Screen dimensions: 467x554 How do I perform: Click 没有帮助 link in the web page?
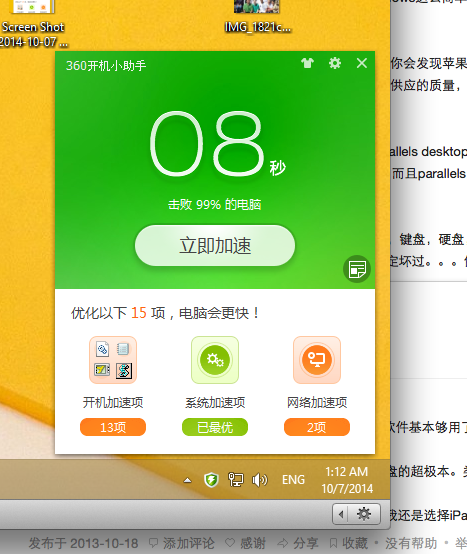point(411,543)
